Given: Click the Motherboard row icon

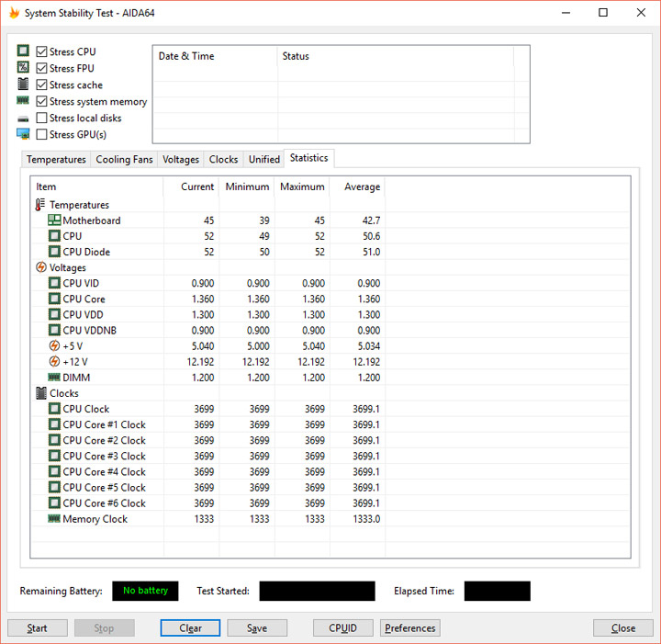Looking at the screenshot, I should (54, 220).
